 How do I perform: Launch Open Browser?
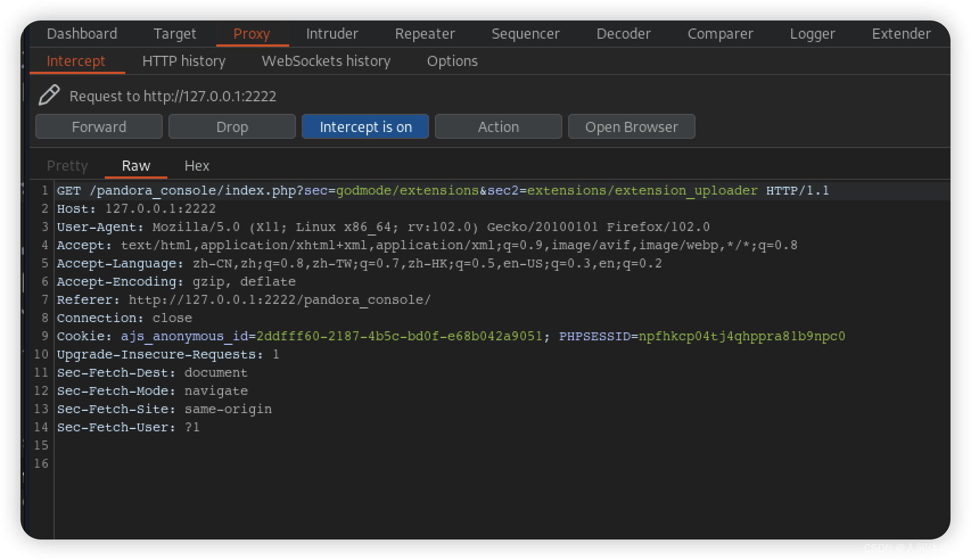point(632,126)
